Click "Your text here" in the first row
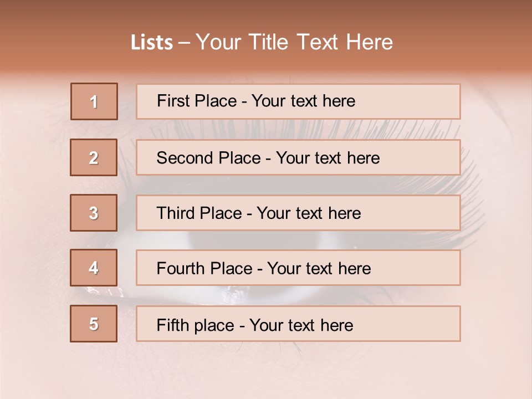Viewport: 532px width, 399px height. (x=303, y=101)
